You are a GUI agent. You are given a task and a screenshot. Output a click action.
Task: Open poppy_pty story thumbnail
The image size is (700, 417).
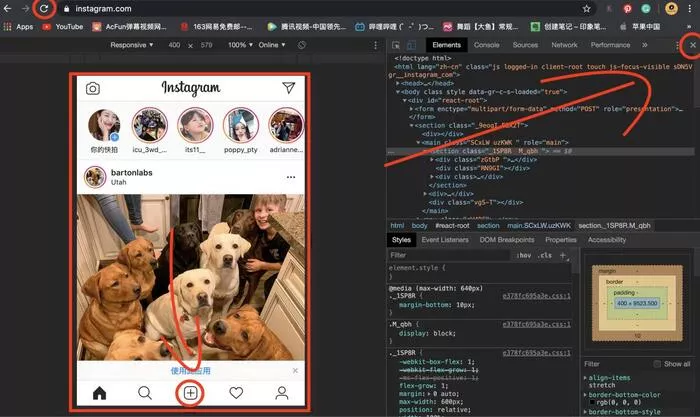pos(241,125)
